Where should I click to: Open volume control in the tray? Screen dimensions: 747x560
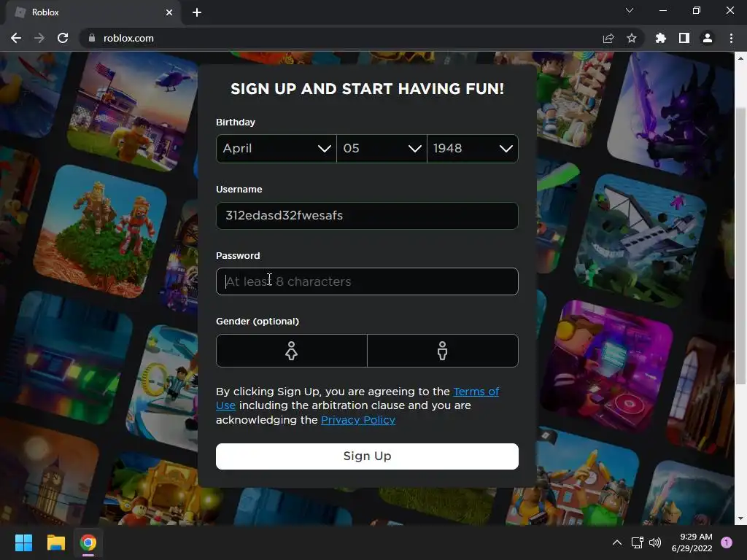click(656, 542)
